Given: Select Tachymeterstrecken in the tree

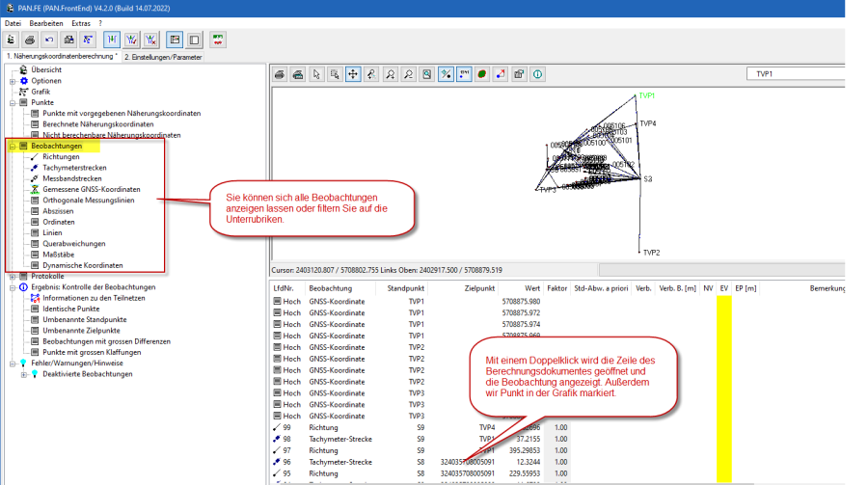Looking at the screenshot, I should pos(74,168).
